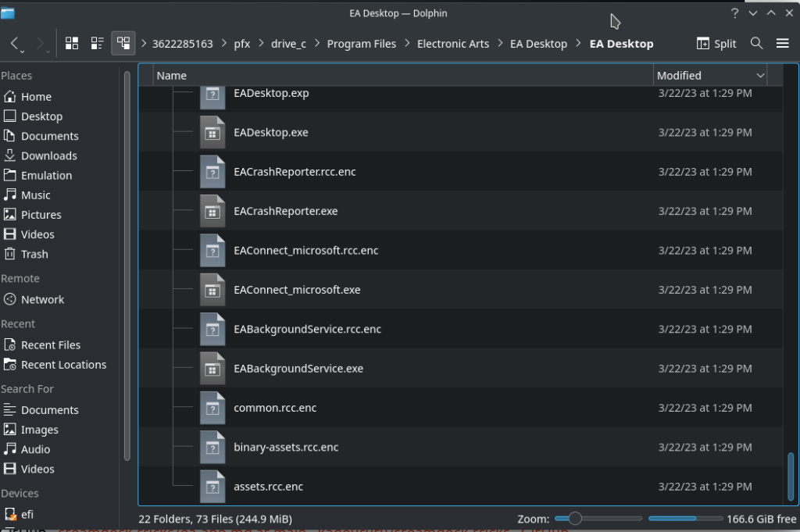
Task: Sort by Name column header
Action: tap(172, 76)
